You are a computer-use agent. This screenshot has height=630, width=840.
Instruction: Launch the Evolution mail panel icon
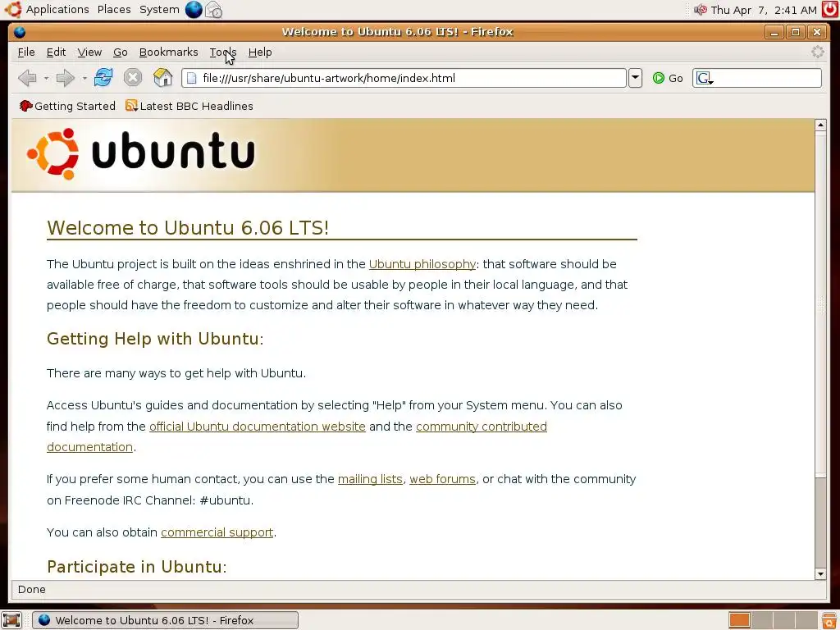(x=214, y=10)
